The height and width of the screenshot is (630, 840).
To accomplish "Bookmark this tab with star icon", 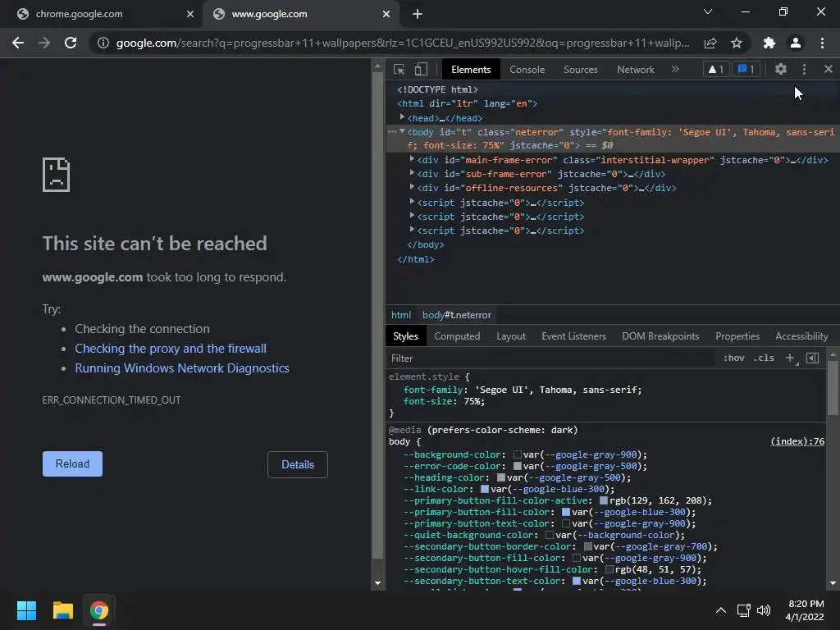I will (737, 43).
